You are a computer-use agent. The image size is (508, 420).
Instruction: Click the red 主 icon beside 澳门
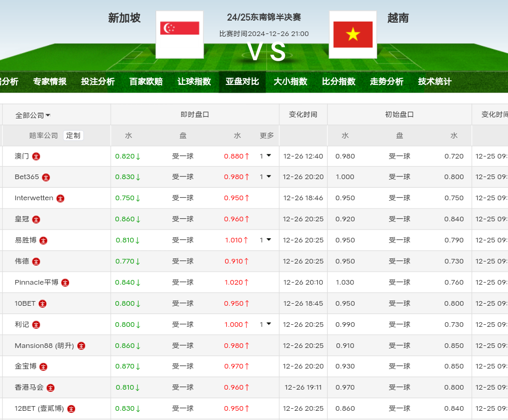(x=36, y=156)
